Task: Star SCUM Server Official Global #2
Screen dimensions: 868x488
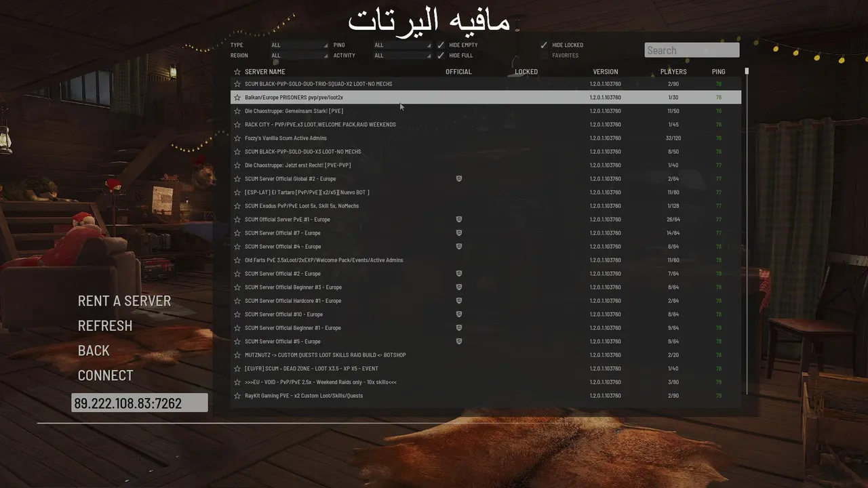Action: click(237, 179)
